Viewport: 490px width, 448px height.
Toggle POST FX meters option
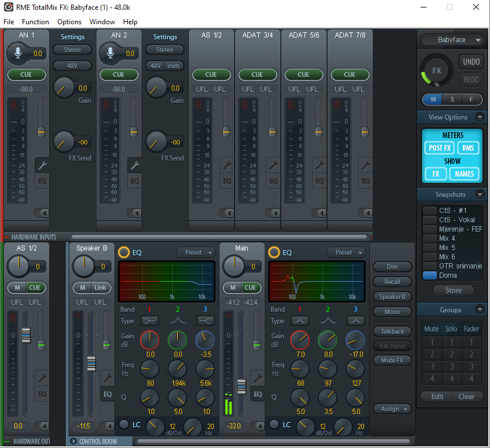[x=439, y=148]
